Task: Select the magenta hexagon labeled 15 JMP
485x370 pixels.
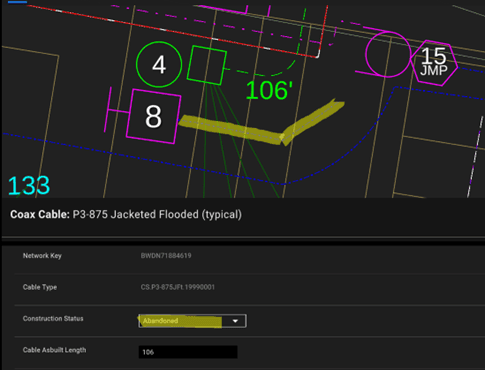Action: 434,63
